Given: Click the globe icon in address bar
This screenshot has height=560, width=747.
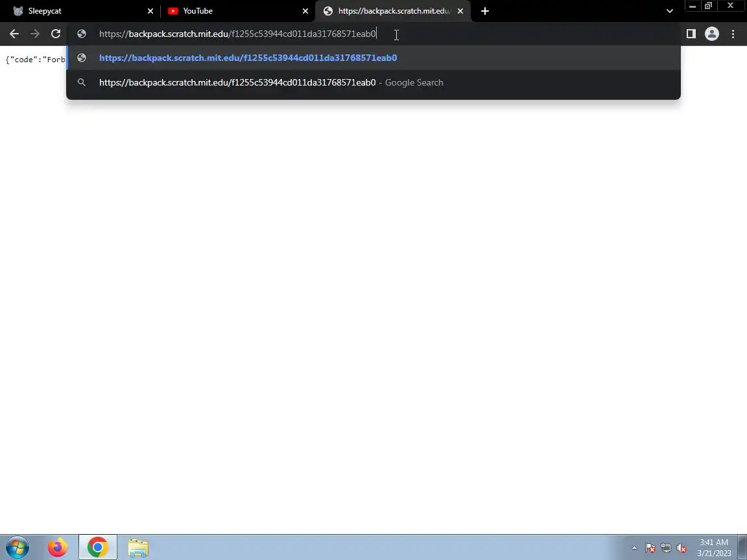Looking at the screenshot, I should click(x=82, y=34).
